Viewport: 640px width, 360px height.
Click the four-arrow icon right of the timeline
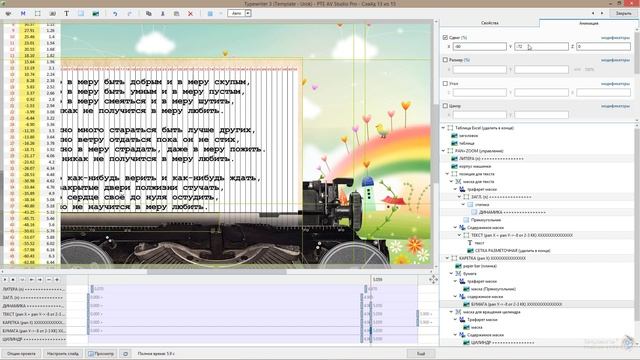(433, 279)
